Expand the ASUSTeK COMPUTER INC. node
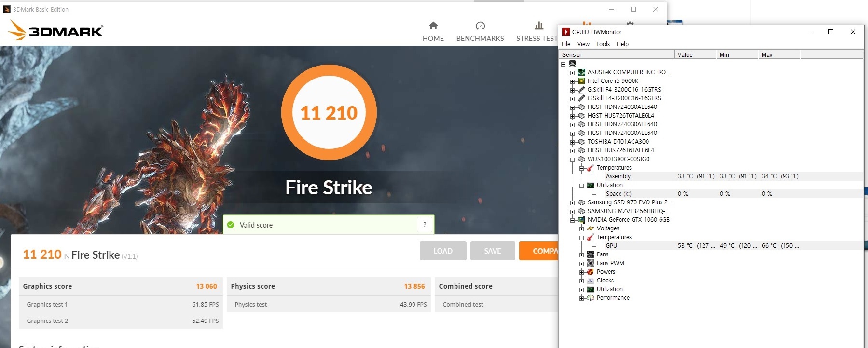This screenshot has width=868, height=348. 573,73
